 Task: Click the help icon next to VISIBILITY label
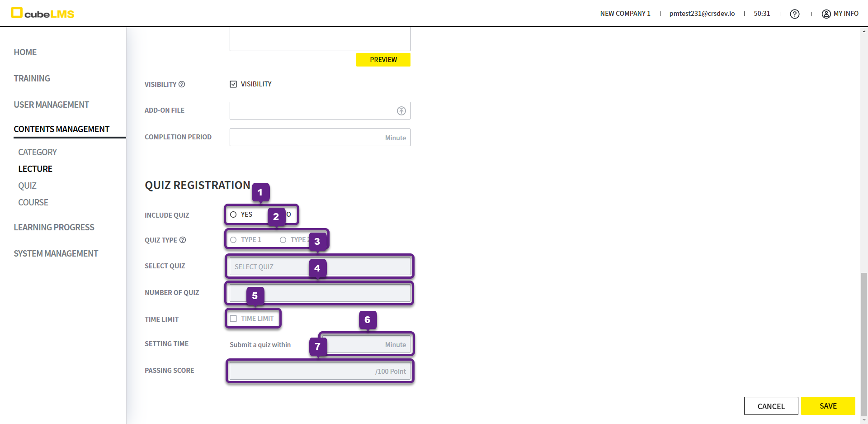pos(182,84)
